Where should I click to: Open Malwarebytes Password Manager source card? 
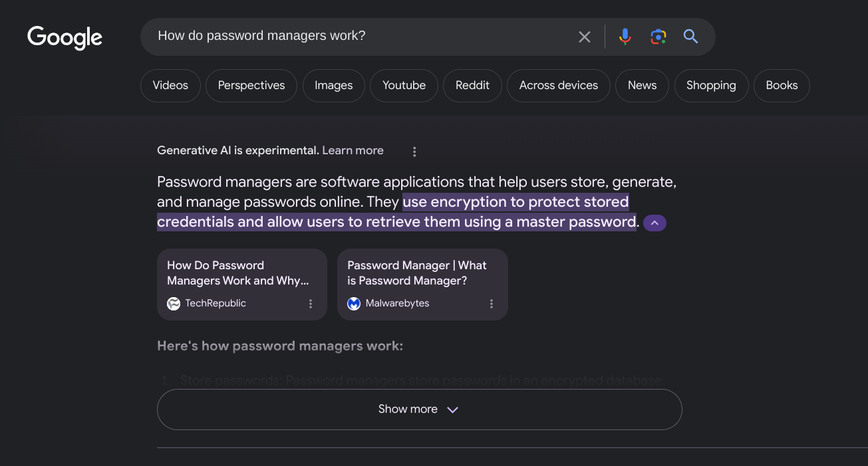[417, 273]
